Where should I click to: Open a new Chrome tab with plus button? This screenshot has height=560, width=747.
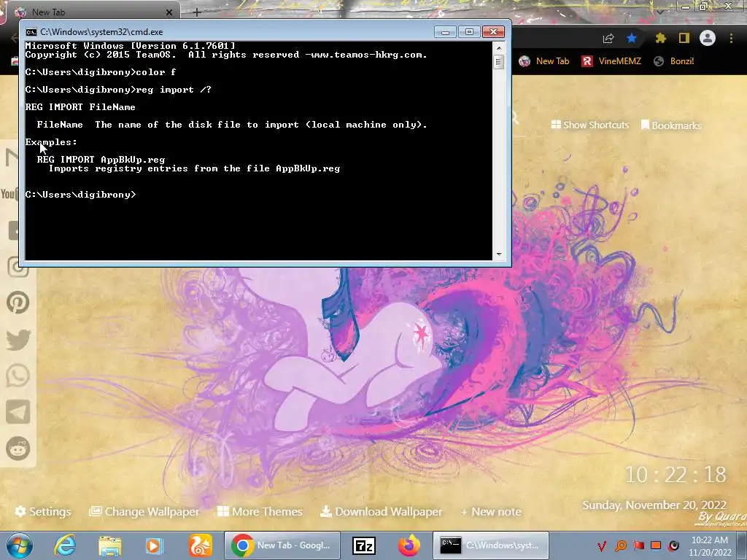197,12
